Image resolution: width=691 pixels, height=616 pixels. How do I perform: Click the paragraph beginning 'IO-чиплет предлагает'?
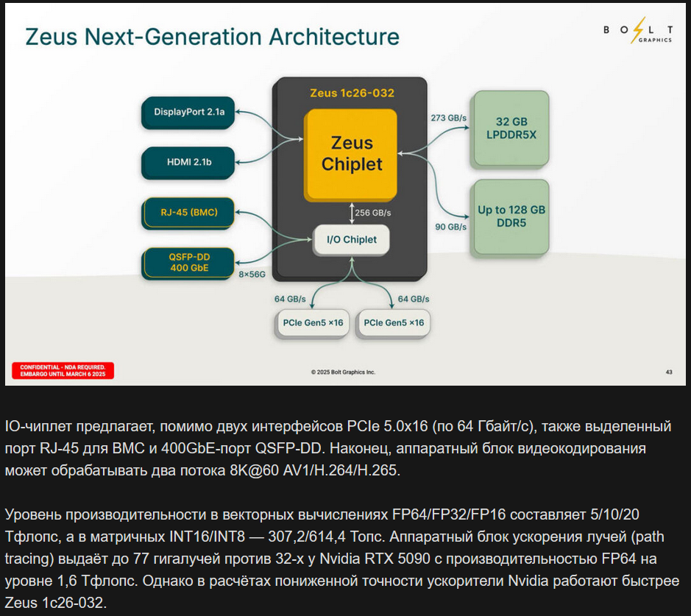(339, 448)
